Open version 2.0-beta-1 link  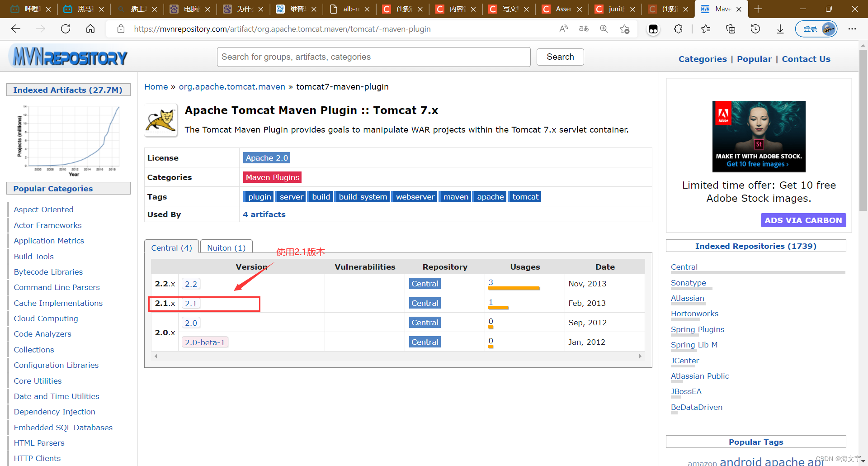[205, 342]
